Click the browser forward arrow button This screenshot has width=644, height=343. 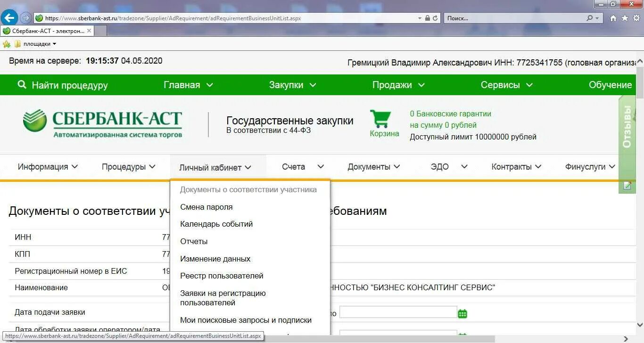tap(26, 18)
